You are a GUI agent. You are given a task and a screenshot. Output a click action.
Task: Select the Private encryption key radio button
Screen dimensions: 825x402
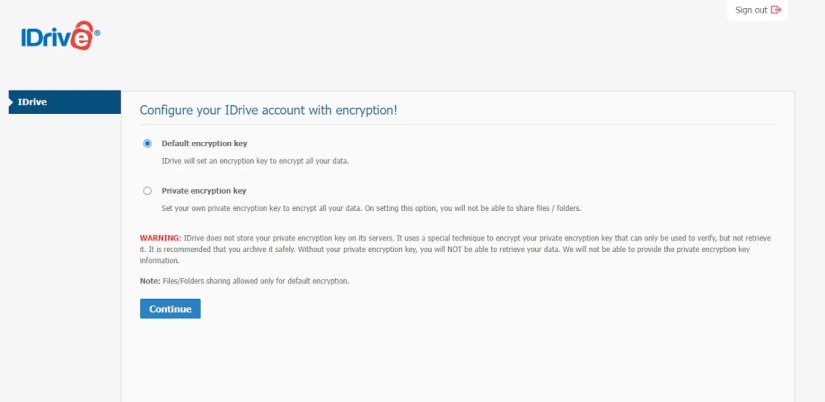(148, 190)
